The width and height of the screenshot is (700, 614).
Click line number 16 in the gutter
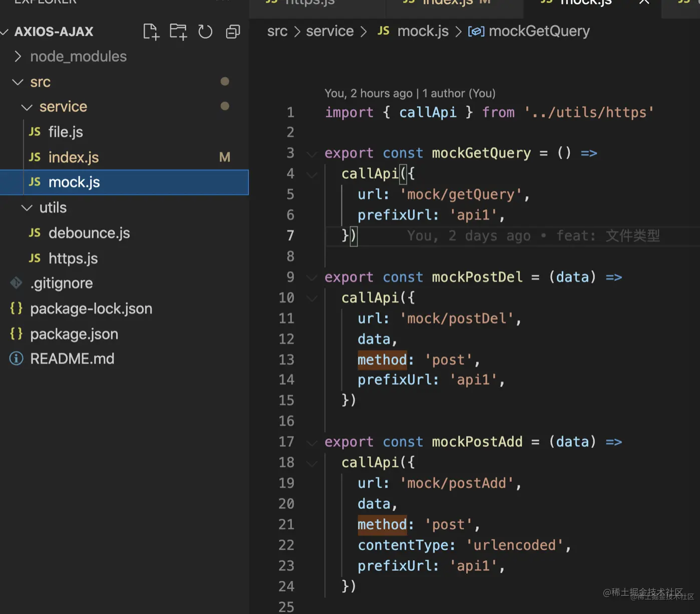286,421
